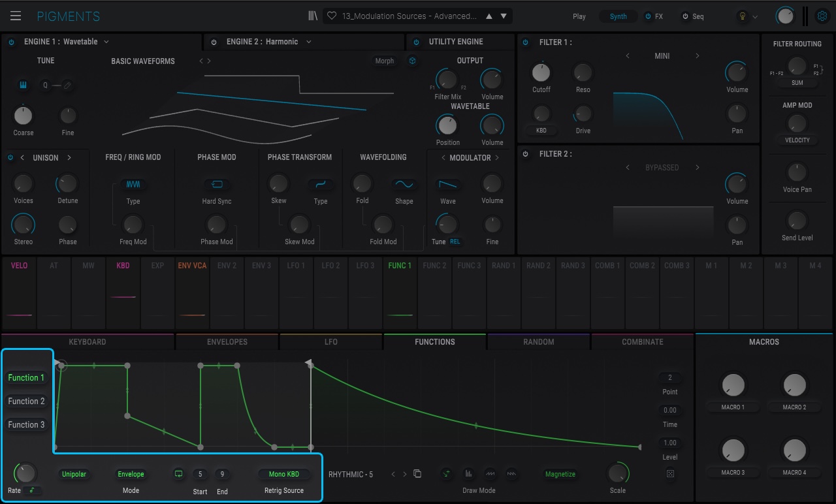Select the bars Draw Mode icon
The image size is (836, 504).
point(468,474)
